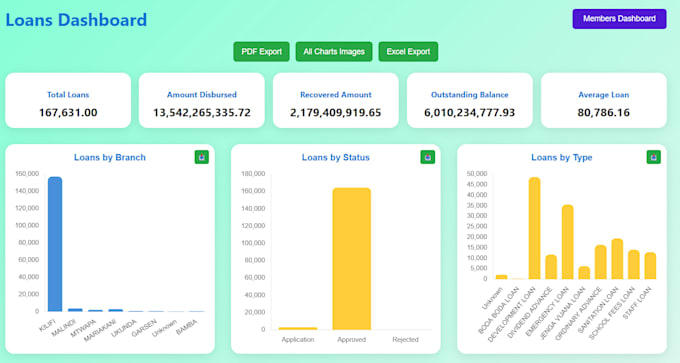Click the JENGA VIJANA LOAN bar
The height and width of the screenshot is (363, 680).
584,272
